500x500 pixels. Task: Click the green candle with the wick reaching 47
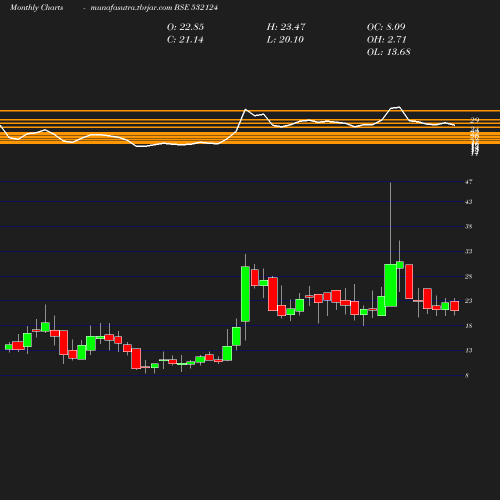point(390,285)
